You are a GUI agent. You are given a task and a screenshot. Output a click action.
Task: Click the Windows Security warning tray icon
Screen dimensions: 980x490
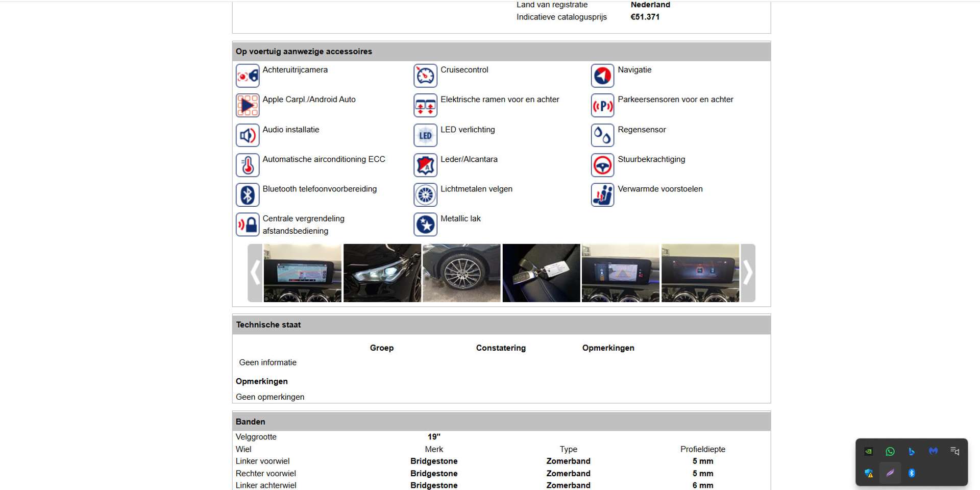[869, 473]
